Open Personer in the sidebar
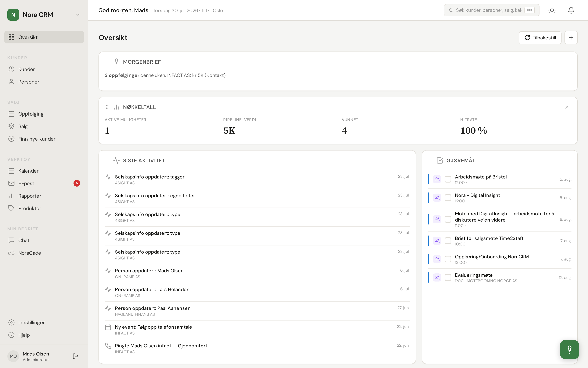The height and width of the screenshot is (368, 588). [44, 82]
